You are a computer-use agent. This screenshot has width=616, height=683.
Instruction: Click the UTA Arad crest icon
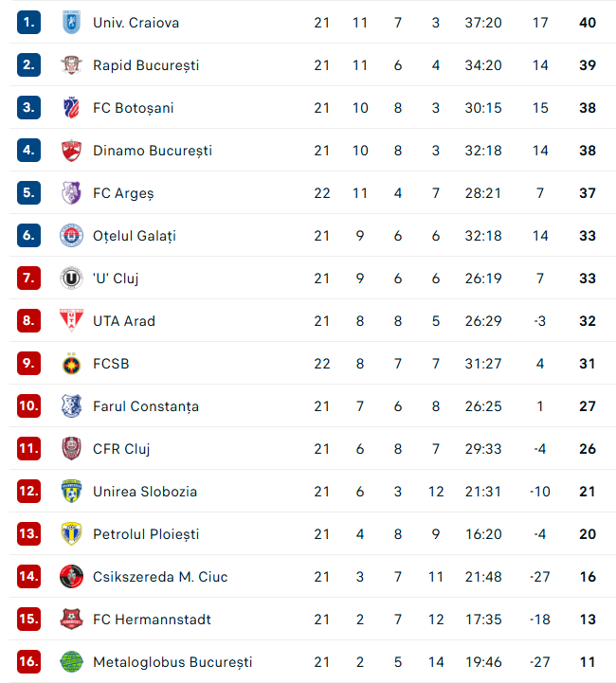coord(71,321)
